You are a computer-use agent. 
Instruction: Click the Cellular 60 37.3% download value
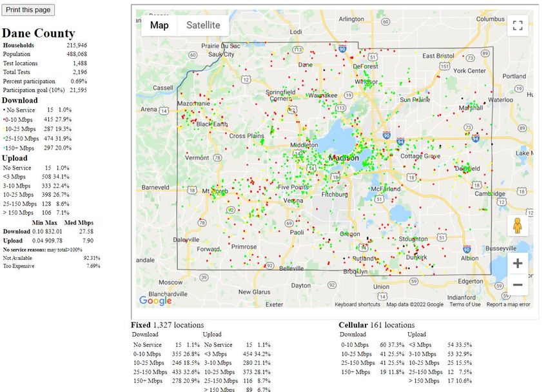click(392, 345)
